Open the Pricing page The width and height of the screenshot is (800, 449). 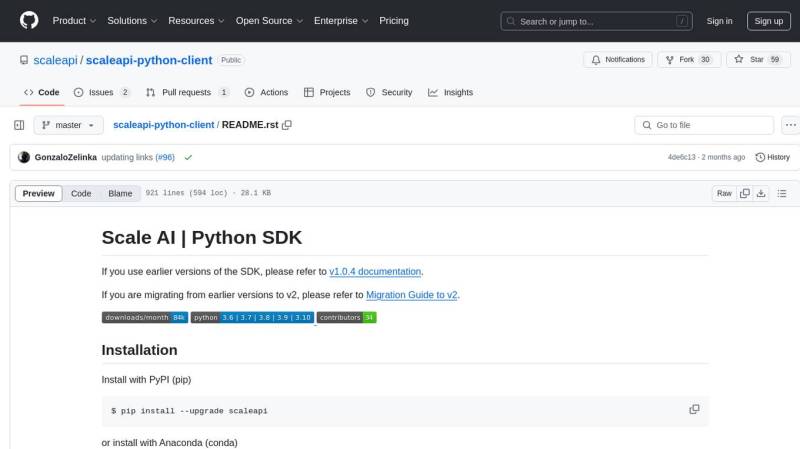[x=393, y=21]
